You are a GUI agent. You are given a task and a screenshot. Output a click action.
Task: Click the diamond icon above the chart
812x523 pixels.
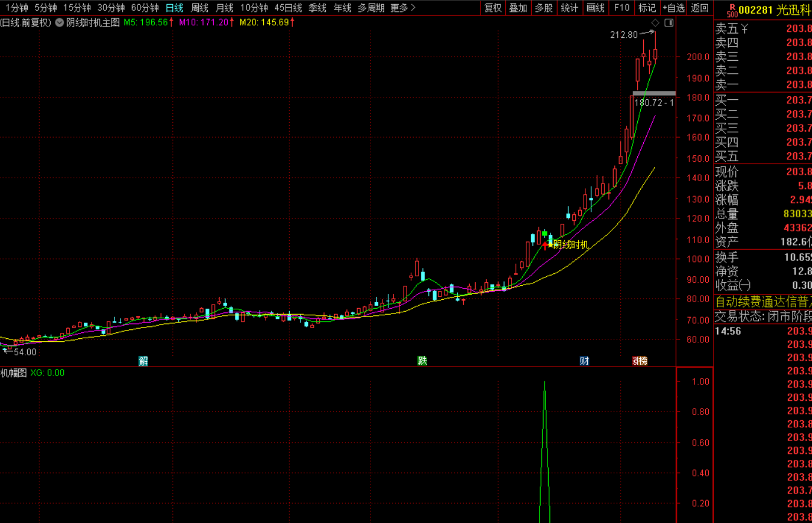(655, 22)
